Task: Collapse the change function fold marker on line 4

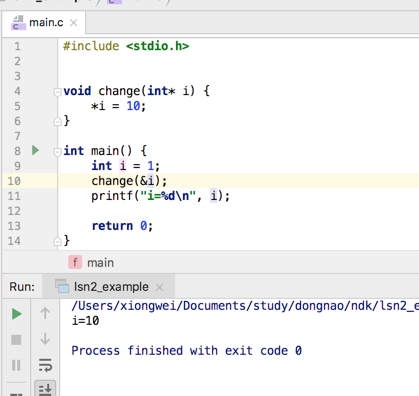Action: tap(57, 91)
